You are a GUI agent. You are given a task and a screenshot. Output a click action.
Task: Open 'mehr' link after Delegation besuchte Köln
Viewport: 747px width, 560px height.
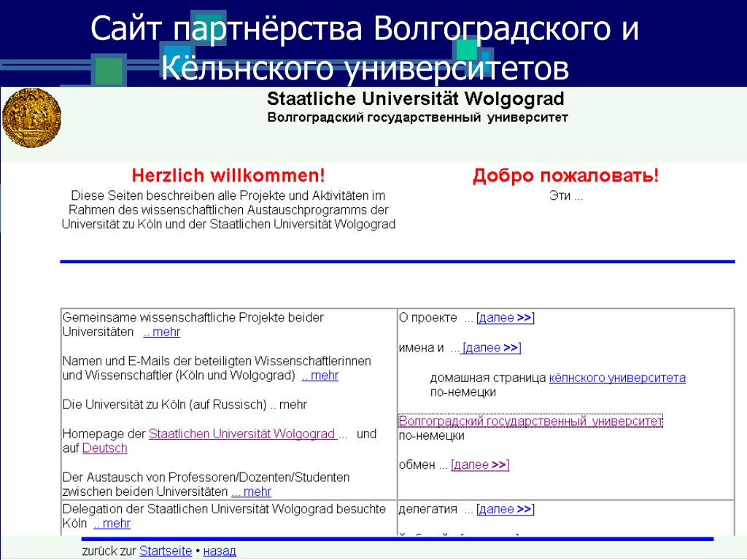(112, 524)
